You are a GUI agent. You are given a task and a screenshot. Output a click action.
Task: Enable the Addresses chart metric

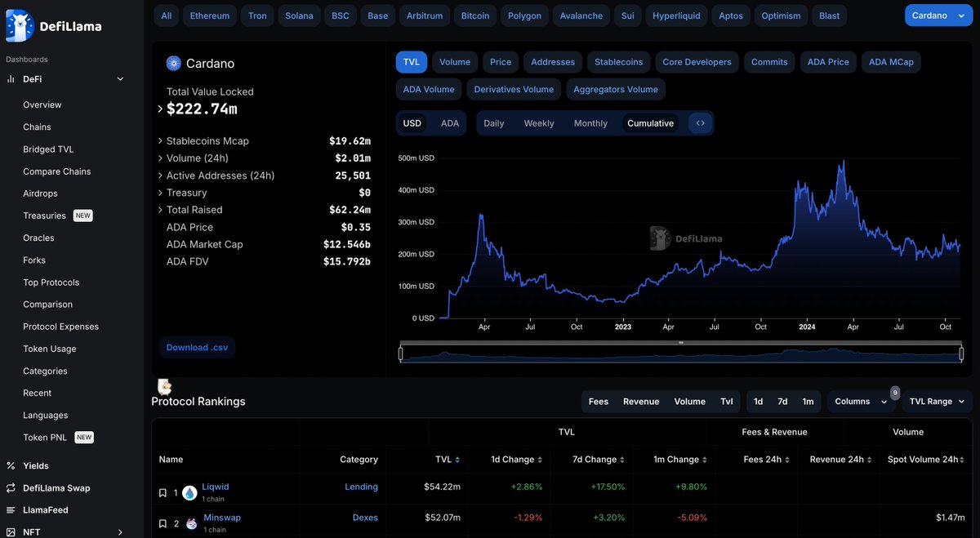click(x=553, y=62)
